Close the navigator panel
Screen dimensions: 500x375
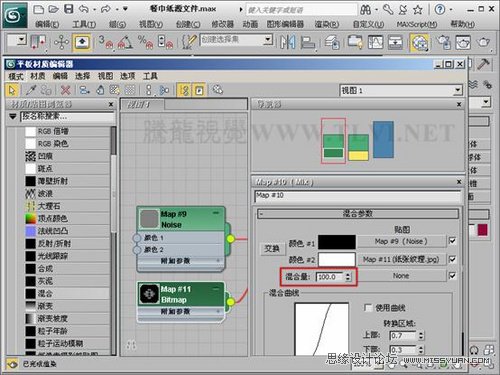coord(459,105)
